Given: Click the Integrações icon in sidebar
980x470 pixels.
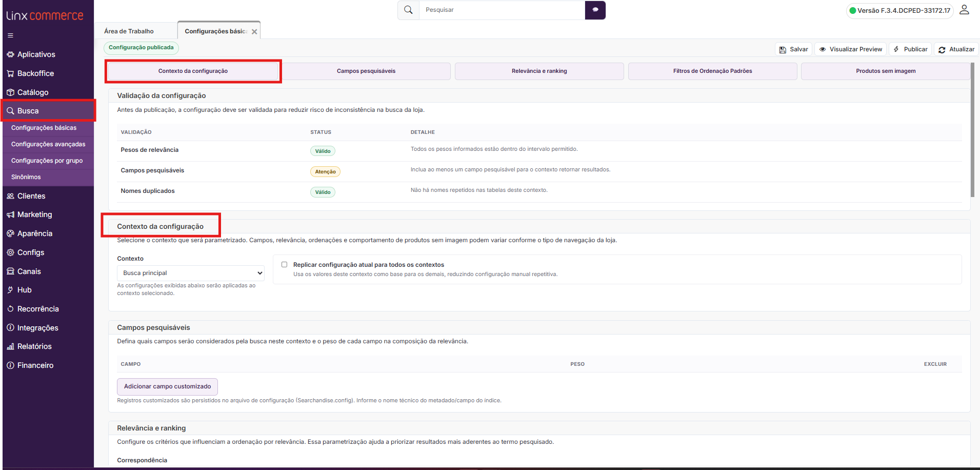Looking at the screenshot, I should click(10, 328).
